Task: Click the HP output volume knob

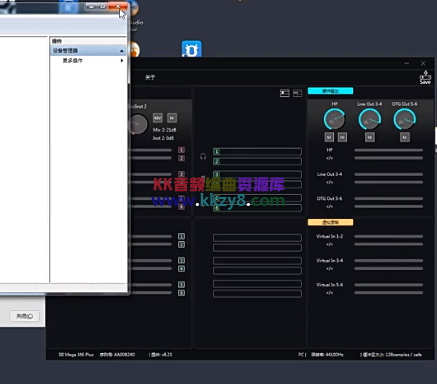Action: [x=334, y=119]
